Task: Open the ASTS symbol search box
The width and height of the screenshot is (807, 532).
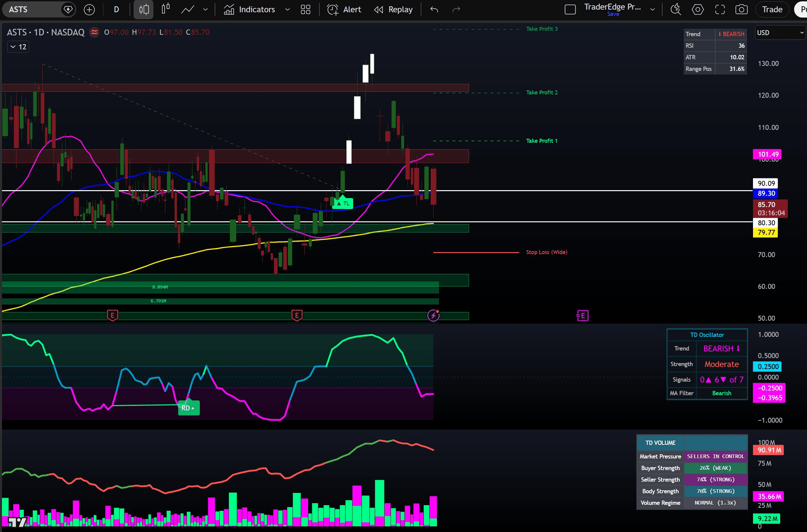Action: (38, 9)
